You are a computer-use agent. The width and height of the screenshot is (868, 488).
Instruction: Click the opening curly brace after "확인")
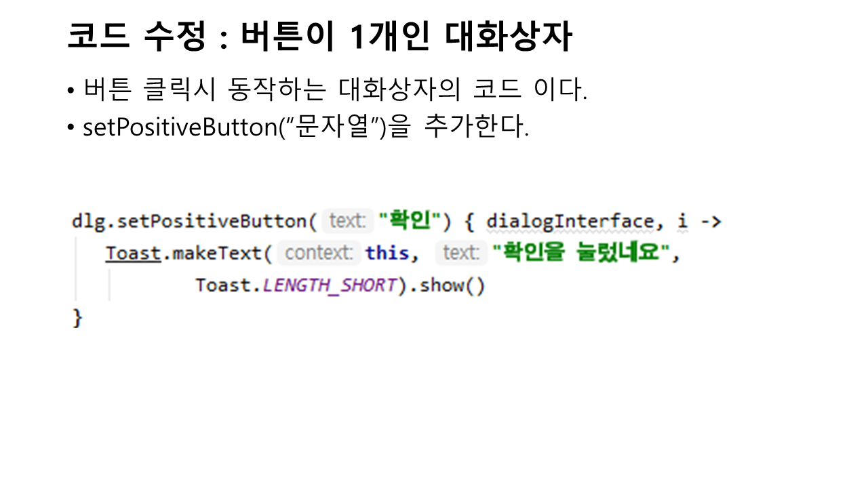coord(468,222)
